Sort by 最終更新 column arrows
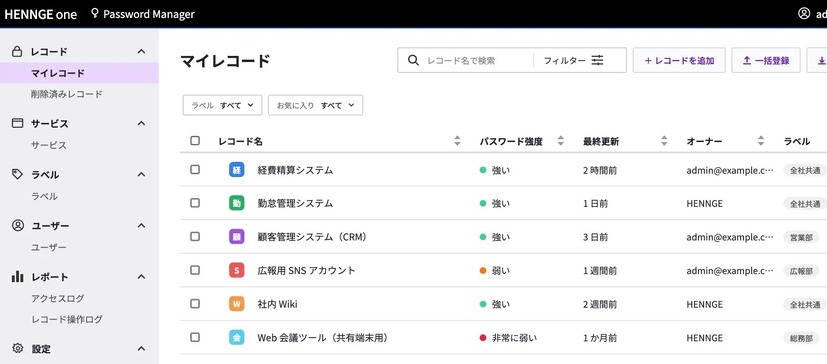This screenshot has width=827, height=364. [x=664, y=141]
